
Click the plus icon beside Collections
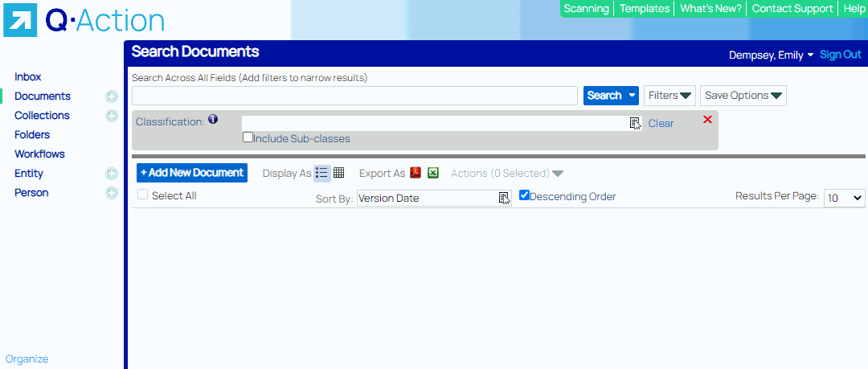[x=112, y=116]
